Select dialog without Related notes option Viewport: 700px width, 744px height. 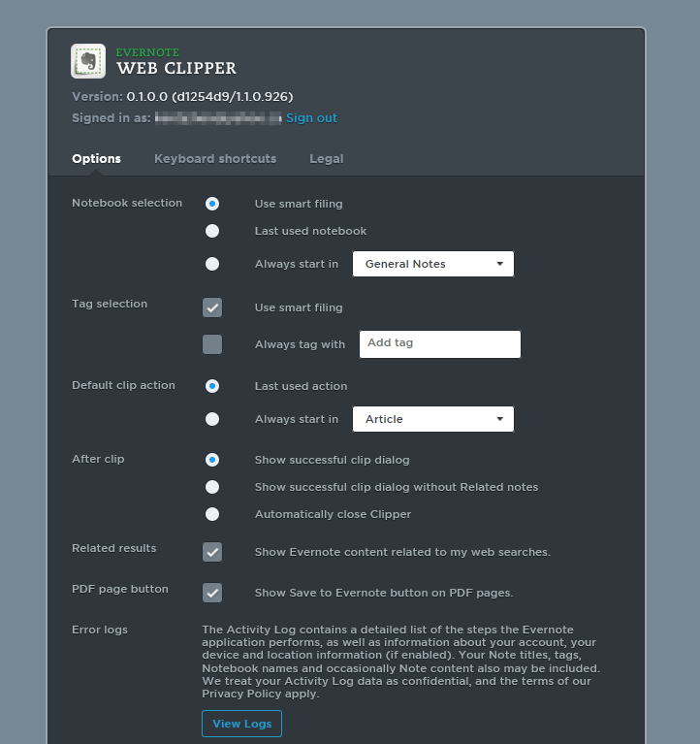tap(212, 487)
